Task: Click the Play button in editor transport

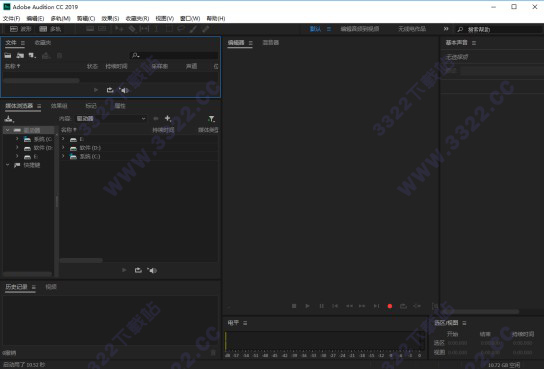Action: pyautogui.click(x=307, y=306)
